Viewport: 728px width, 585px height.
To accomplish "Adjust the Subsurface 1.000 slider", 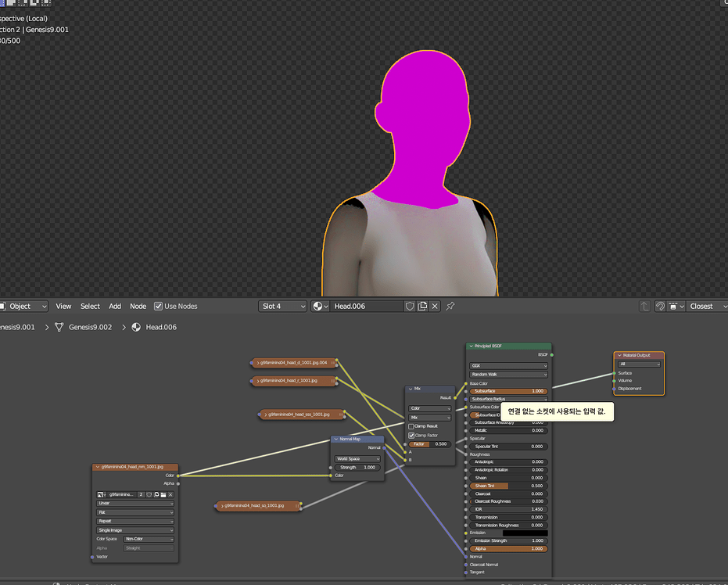I will point(508,391).
